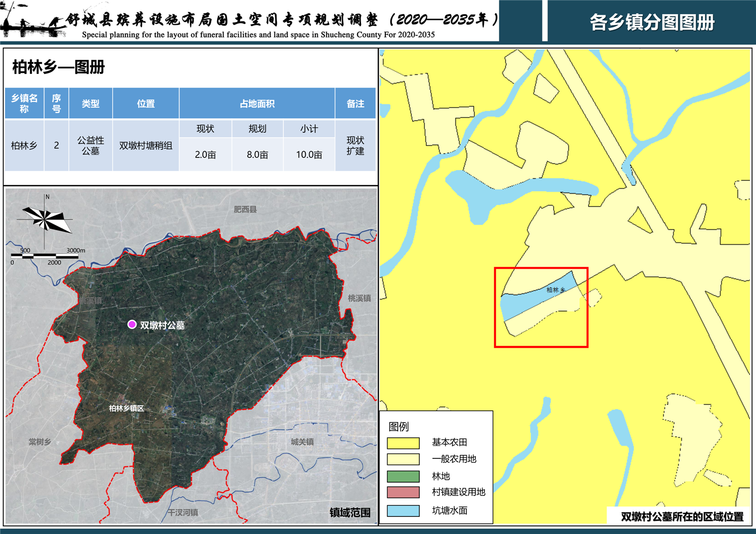Click the 类型 column header

91,103
